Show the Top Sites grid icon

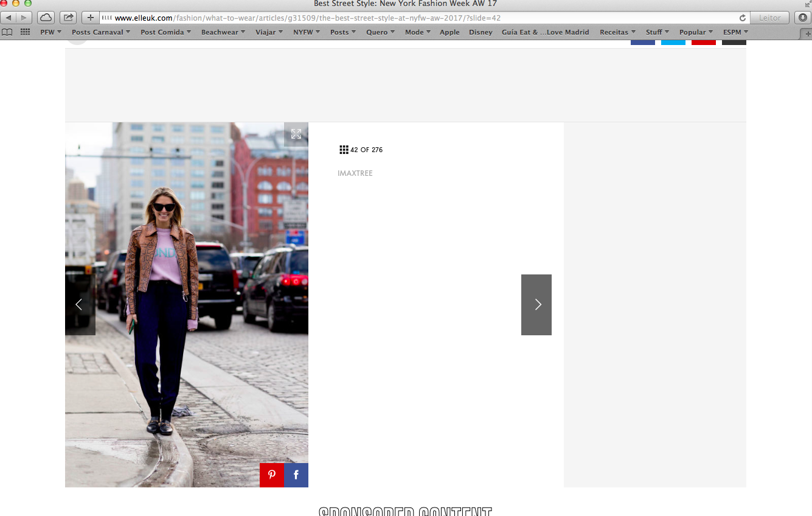pos(25,32)
